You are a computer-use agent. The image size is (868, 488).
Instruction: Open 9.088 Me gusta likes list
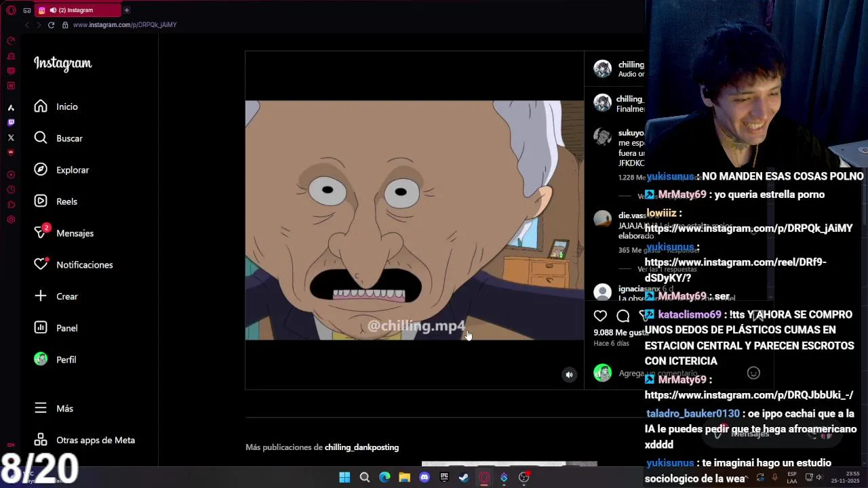point(620,333)
